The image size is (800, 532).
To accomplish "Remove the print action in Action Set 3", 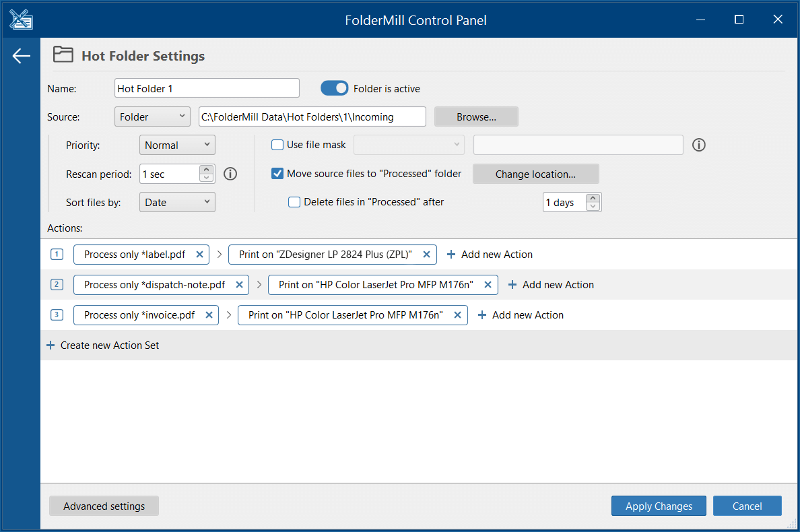I will [x=458, y=314].
